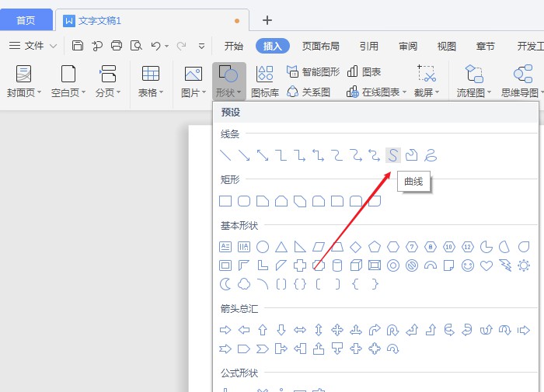Image resolution: width=544 pixels, height=392 pixels.
Task: Select the four-way quad arrow shape
Action: pos(337,330)
